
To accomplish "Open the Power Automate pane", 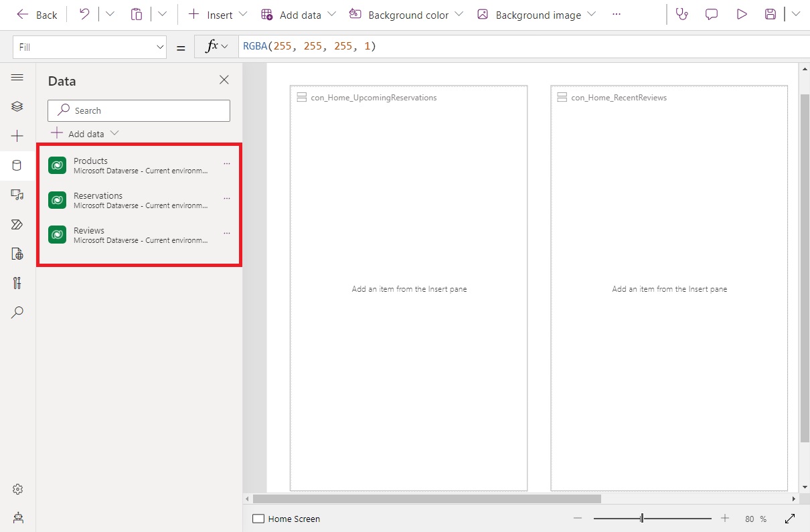I will click(17, 224).
